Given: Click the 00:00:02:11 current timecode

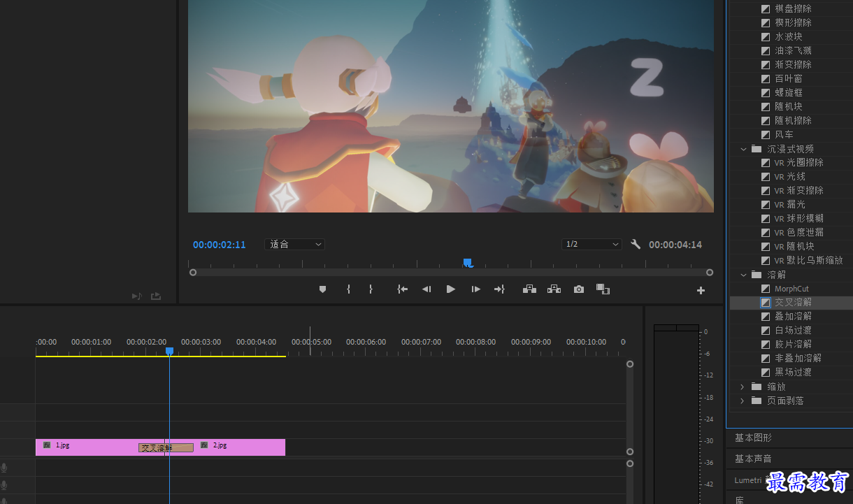Looking at the screenshot, I should click(x=220, y=245).
